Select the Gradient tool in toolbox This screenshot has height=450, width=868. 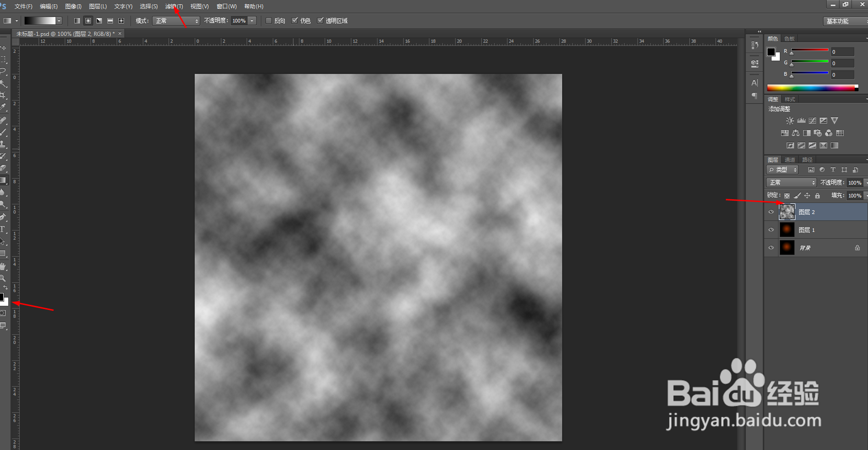pos(3,180)
